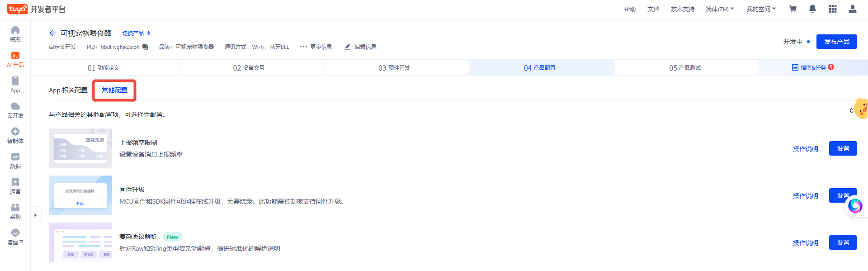
Task: Open the user account profile icon
Action: tap(852, 9)
